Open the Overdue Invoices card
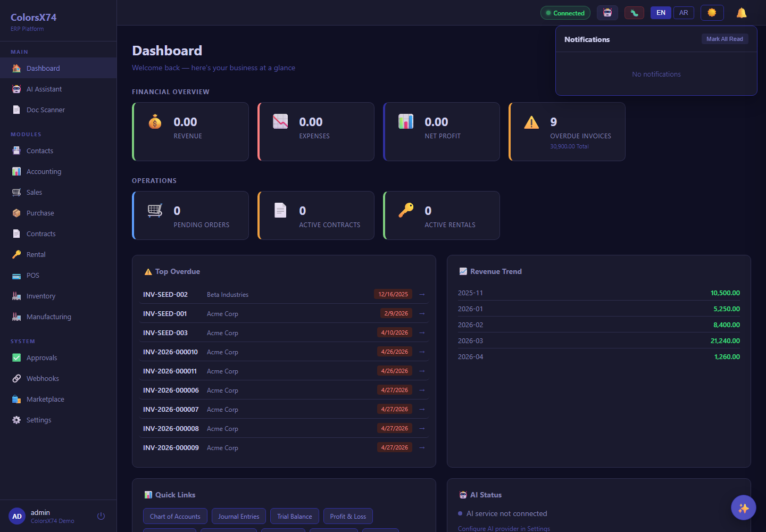Image resolution: width=766 pixels, height=532 pixels. 567,131
